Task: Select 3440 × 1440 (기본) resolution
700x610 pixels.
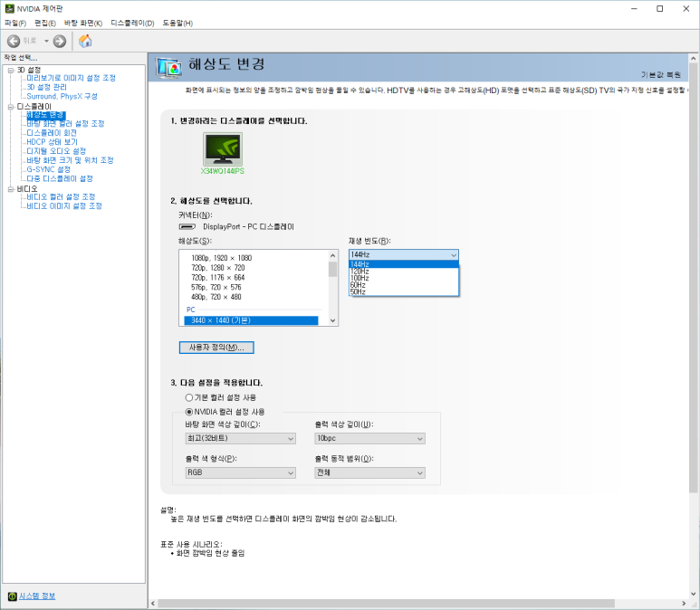Action: 251,320
